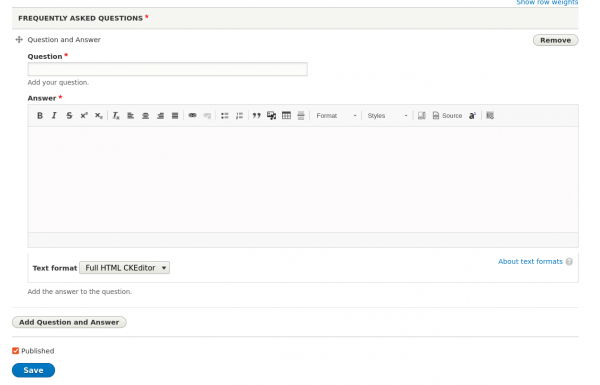600x385 pixels.
Task: Click the Remove Format icon
Action: [116, 116]
